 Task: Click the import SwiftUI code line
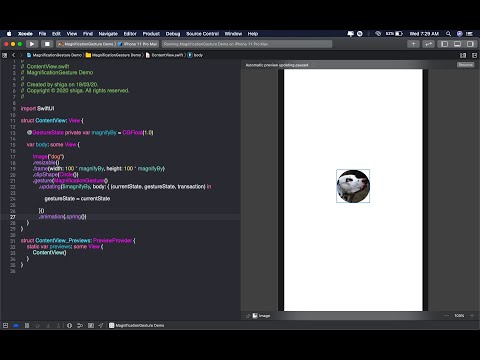tap(37, 108)
